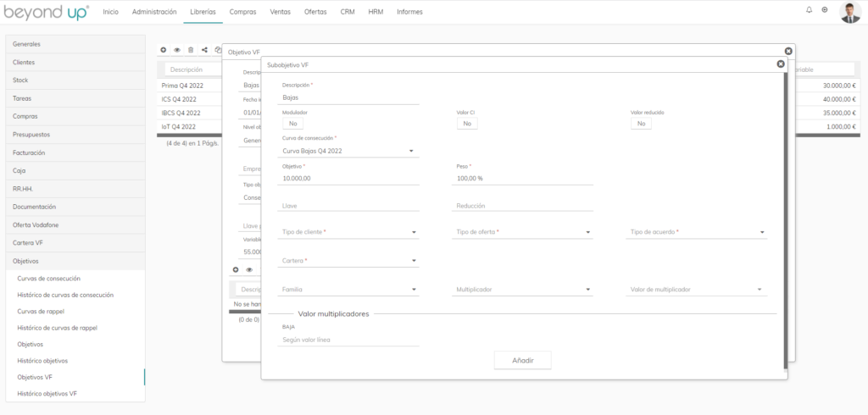Click the add record icon in the list toolbar

pos(164,50)
